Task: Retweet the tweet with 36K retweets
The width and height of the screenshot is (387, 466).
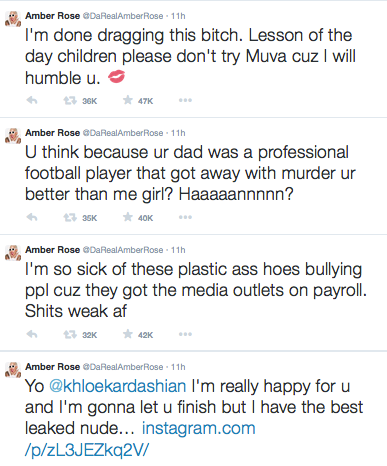Action: [x=70, y=100]
